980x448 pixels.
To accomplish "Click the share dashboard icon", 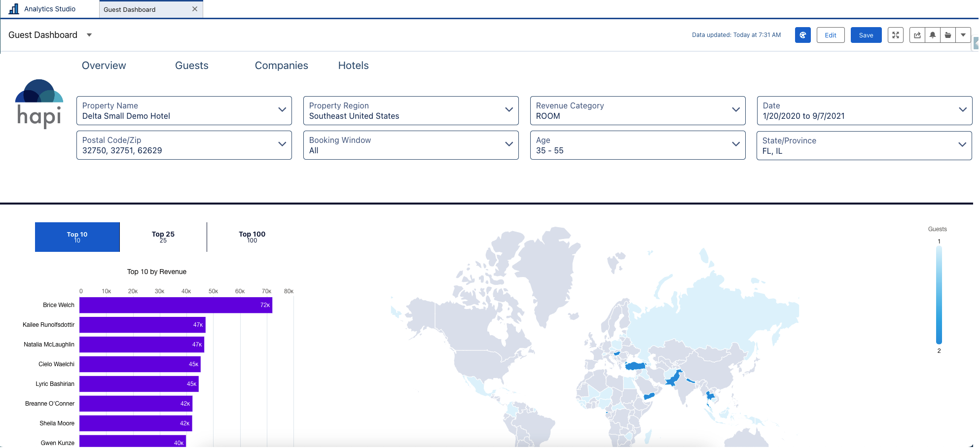I will click(x=917, y=35).
